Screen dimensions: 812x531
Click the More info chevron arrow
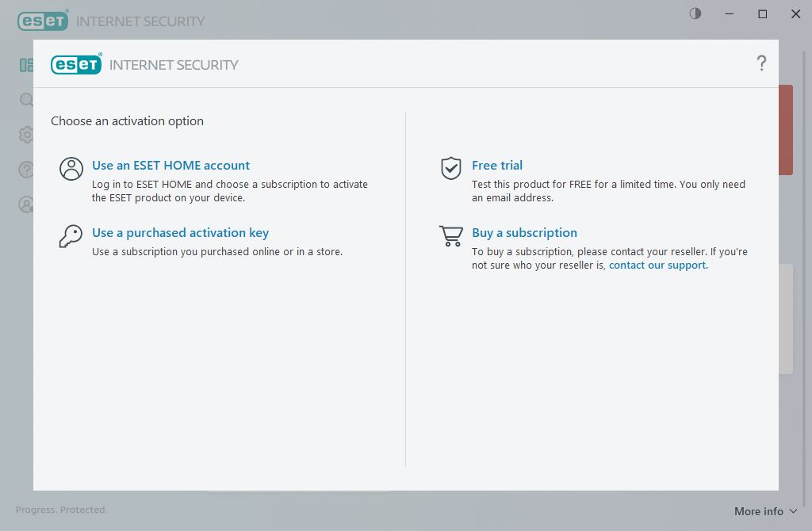pyautogui.click(x=793, y=511)
